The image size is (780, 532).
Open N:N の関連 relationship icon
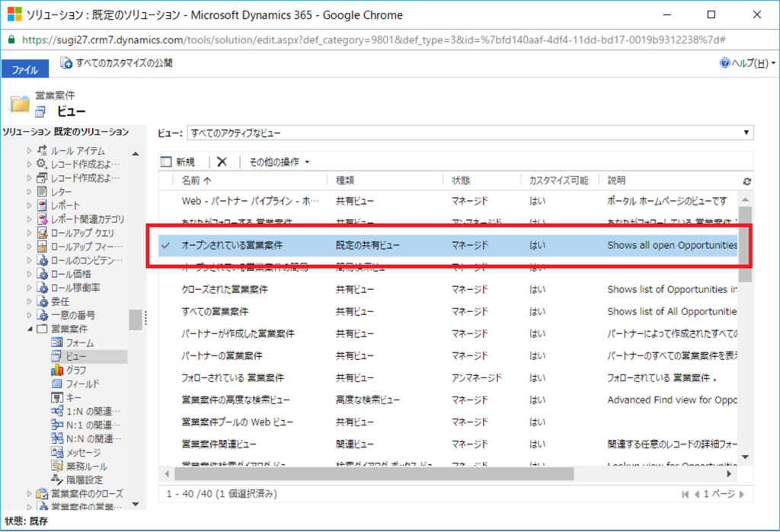click(56, 438)
